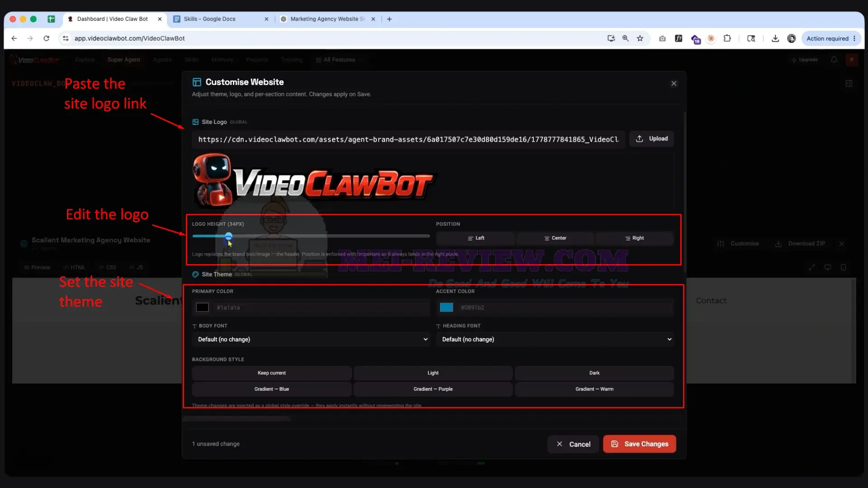868x488 pixels.
Task: Choose Keep current background style
Action: point(272,373)
